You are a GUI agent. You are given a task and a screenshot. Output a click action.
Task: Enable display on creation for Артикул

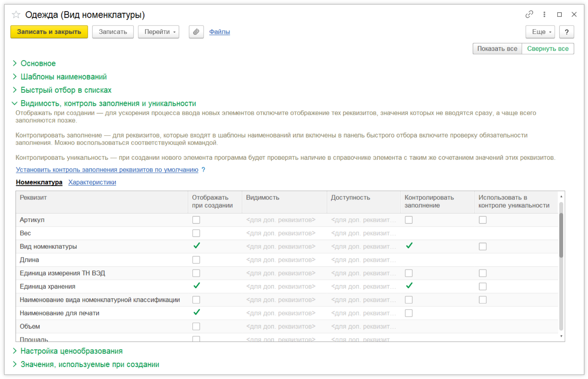tap(196, 220)
